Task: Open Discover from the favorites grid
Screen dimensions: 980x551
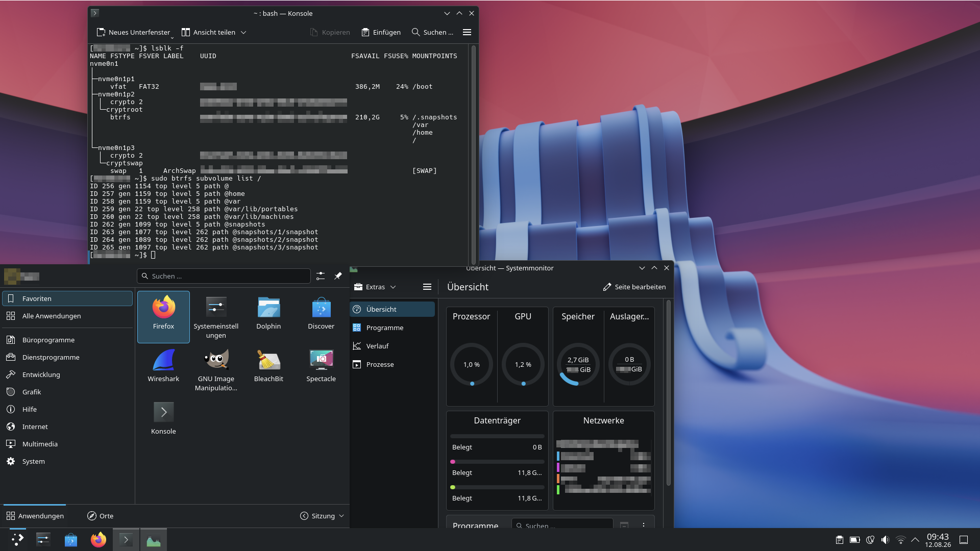Action: tap(321, 317)
